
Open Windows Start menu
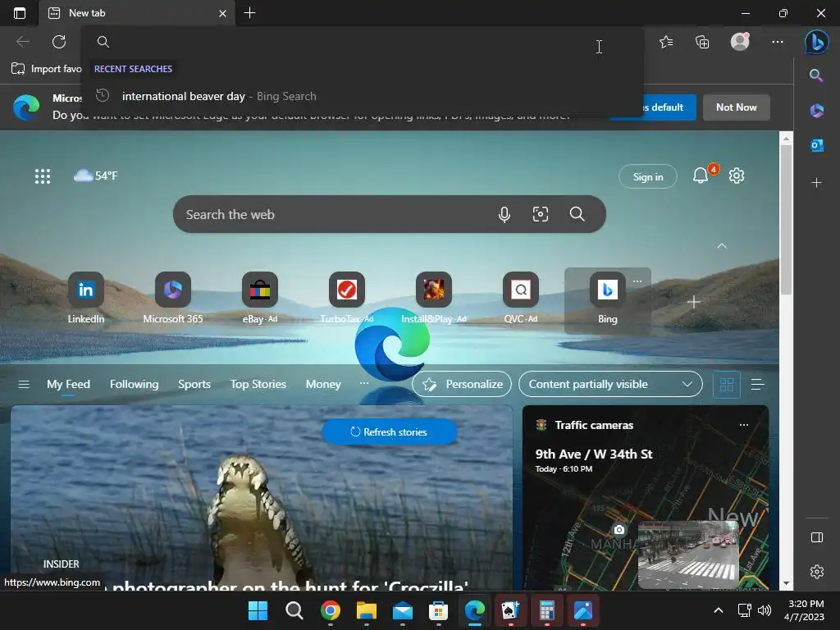tap(258, 610)
